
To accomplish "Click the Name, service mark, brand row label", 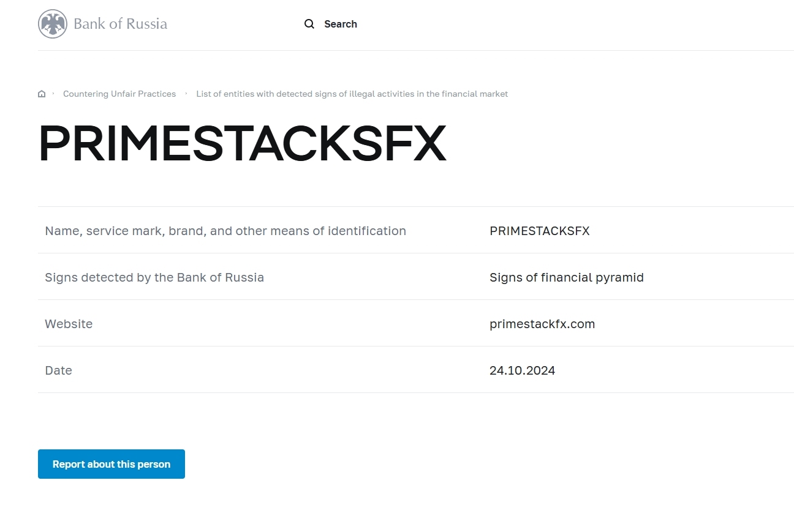I will click(x=225, y=231).
